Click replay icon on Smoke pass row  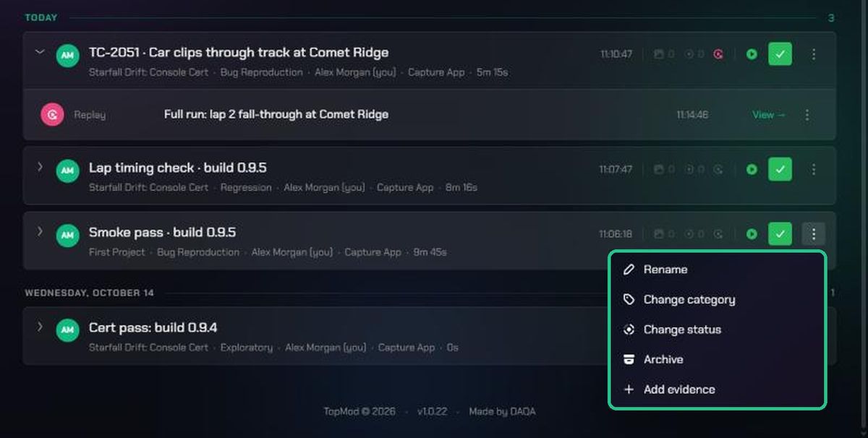click(x=718, y=234)
